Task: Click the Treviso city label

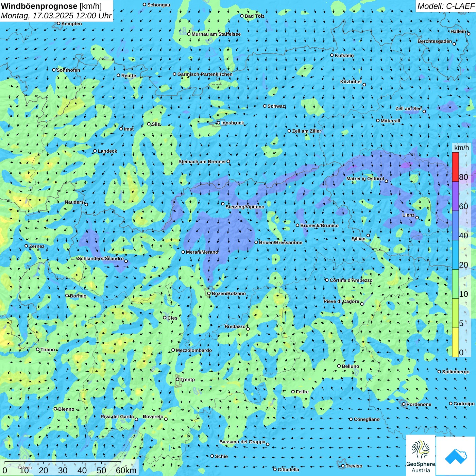Action: pyautogui.click(x=354, y=466)
